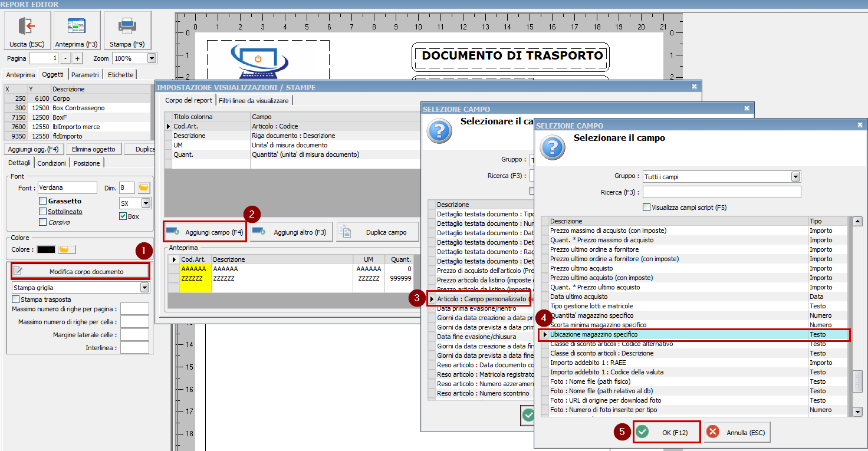Open the Posizione tab

pos(87,163)
